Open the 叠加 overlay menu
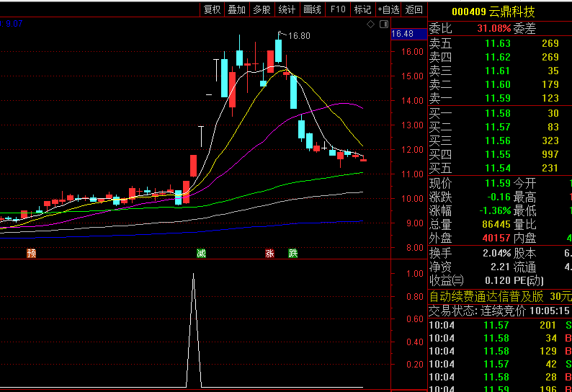Viewport: 572px width, 392px height. [237, 9]
